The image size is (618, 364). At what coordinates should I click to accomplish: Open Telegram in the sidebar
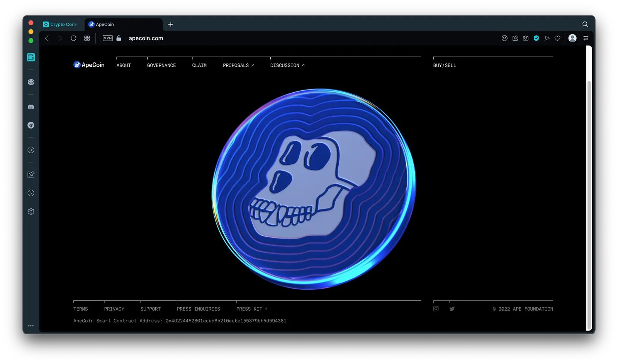[x=31, y=125]
